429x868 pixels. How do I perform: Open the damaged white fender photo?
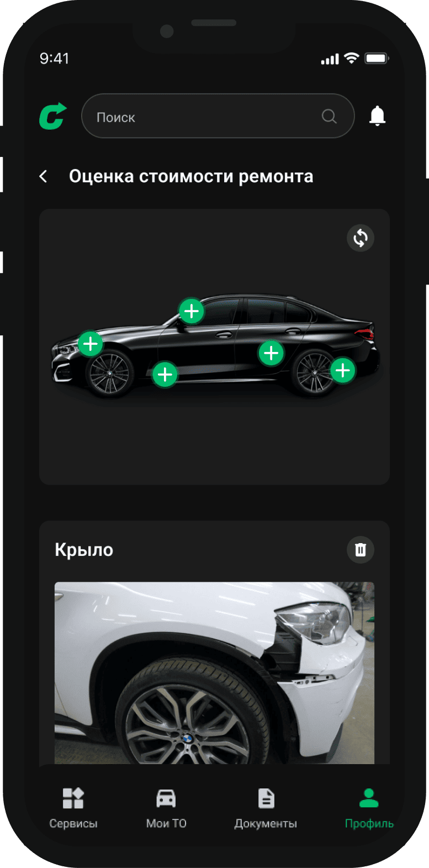[x=214, y=673]
